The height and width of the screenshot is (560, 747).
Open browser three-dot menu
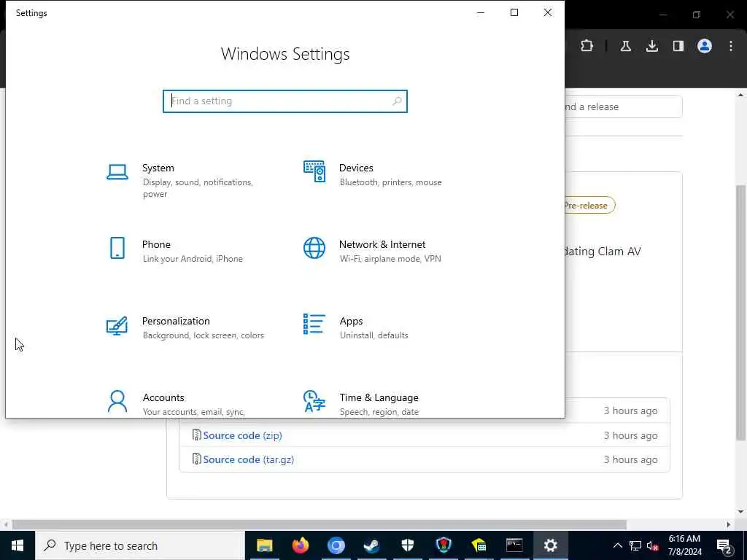[731, 46]
